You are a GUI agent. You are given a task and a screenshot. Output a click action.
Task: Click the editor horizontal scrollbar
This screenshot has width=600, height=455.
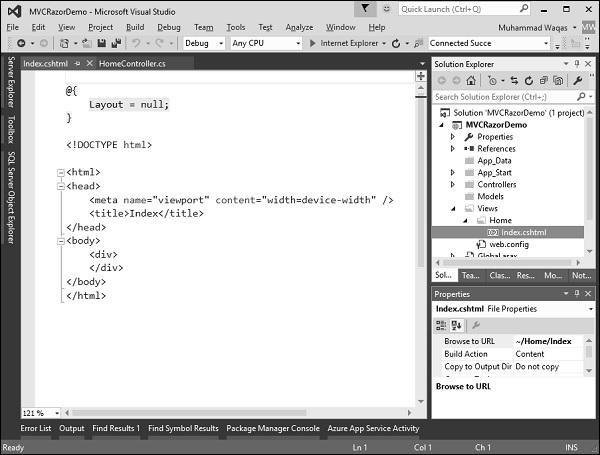[189, 413]
